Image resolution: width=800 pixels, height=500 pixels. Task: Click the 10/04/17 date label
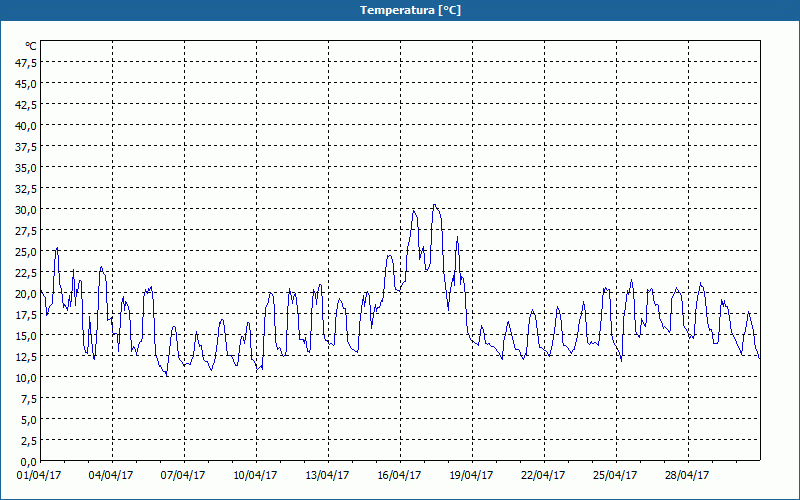255,475
